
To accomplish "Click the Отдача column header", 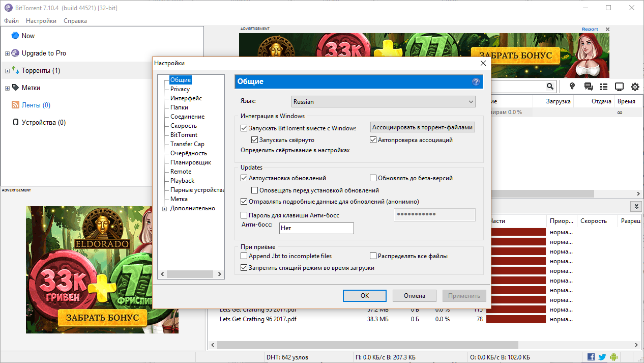I will pos(594,101).
